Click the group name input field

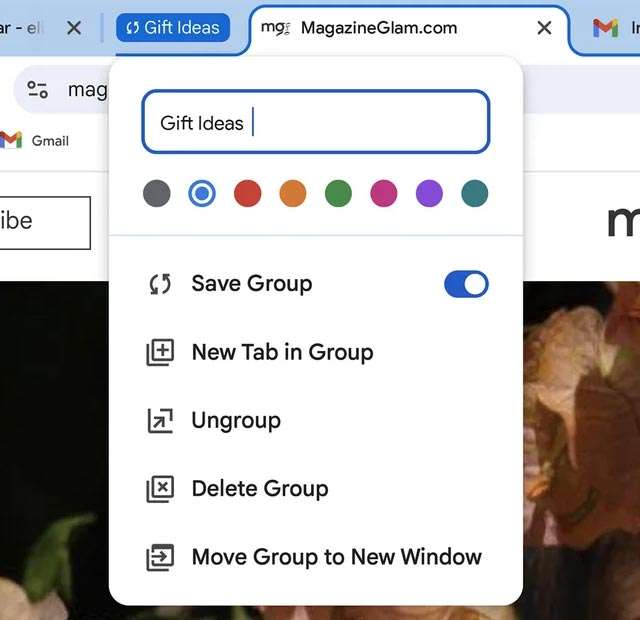click(x=316, y=122)
